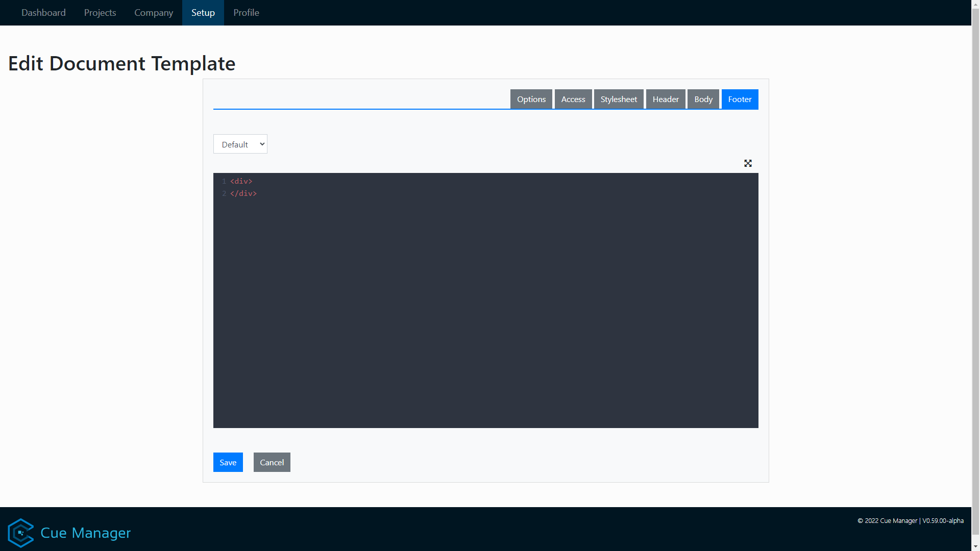Image resolution: width=980 pixels, height=551 pixels.
Task: Click the page scrollbar down arrow
Action: 975,546
